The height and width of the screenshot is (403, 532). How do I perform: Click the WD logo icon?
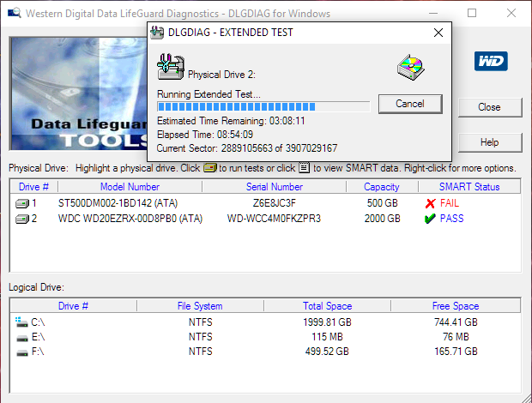coord(490,61)
